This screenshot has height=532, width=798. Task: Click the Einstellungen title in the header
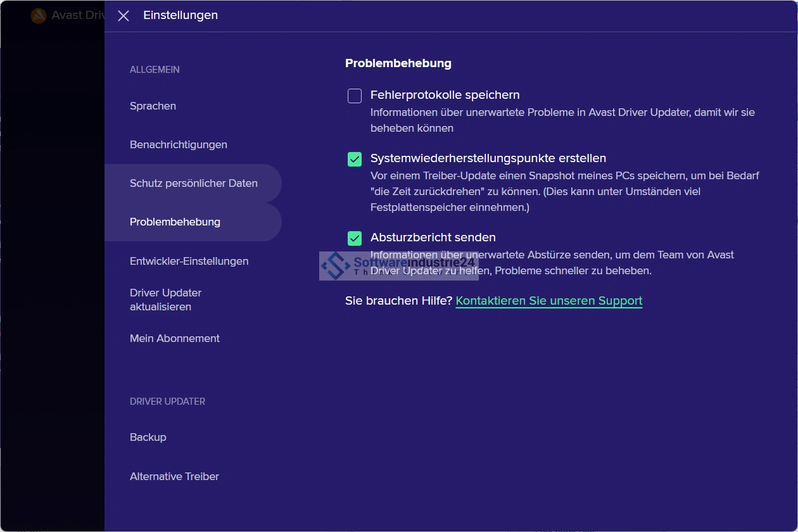(x=180, y=15)
